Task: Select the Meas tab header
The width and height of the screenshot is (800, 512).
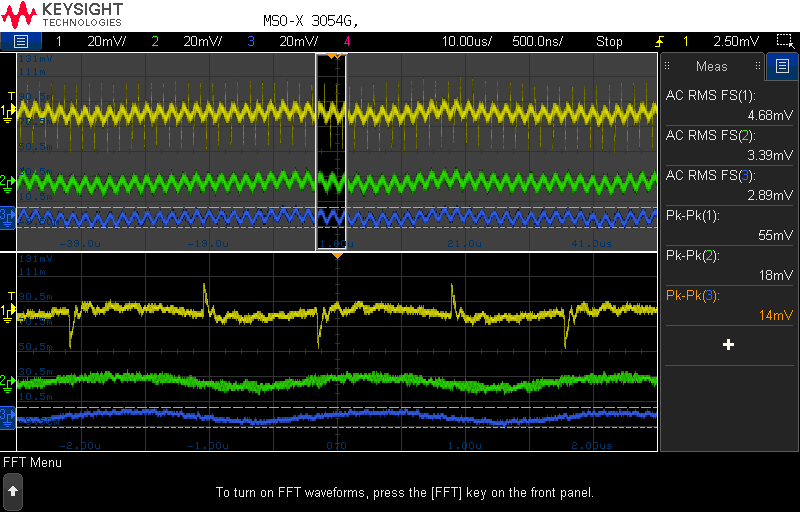Action: (712, 66)
